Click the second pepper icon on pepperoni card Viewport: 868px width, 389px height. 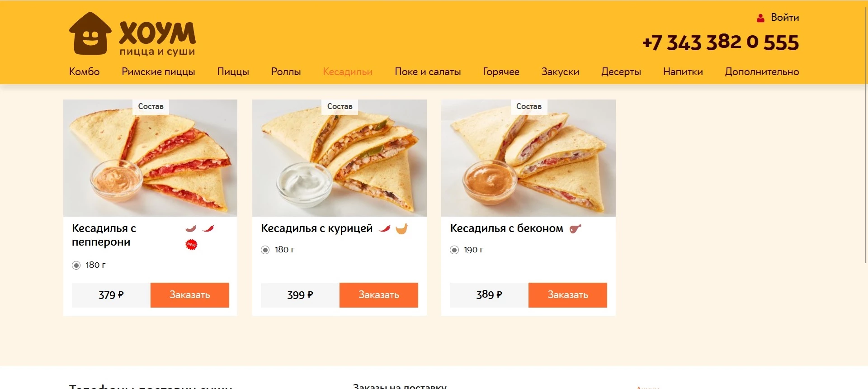[x=209, y=228]
